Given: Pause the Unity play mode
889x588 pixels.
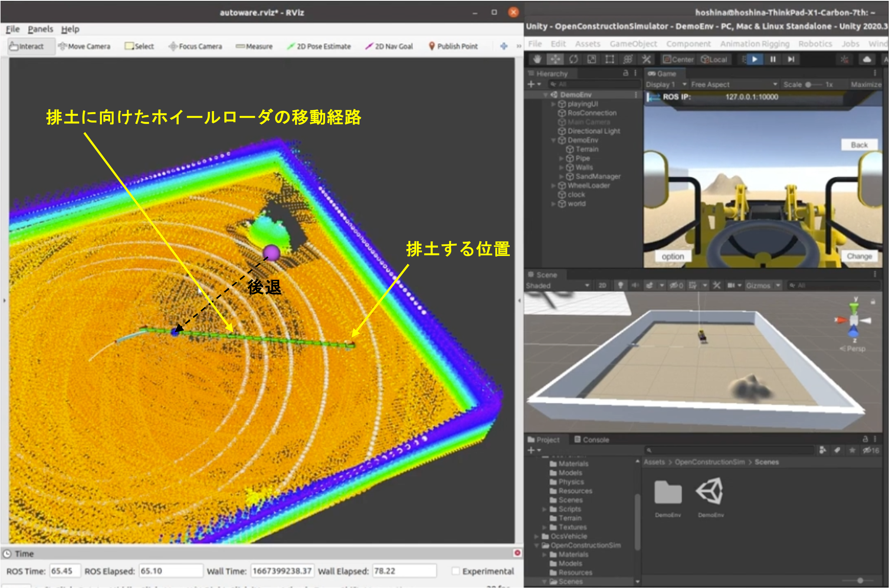Looking at the screenshot, I should (x=773, y=59).
